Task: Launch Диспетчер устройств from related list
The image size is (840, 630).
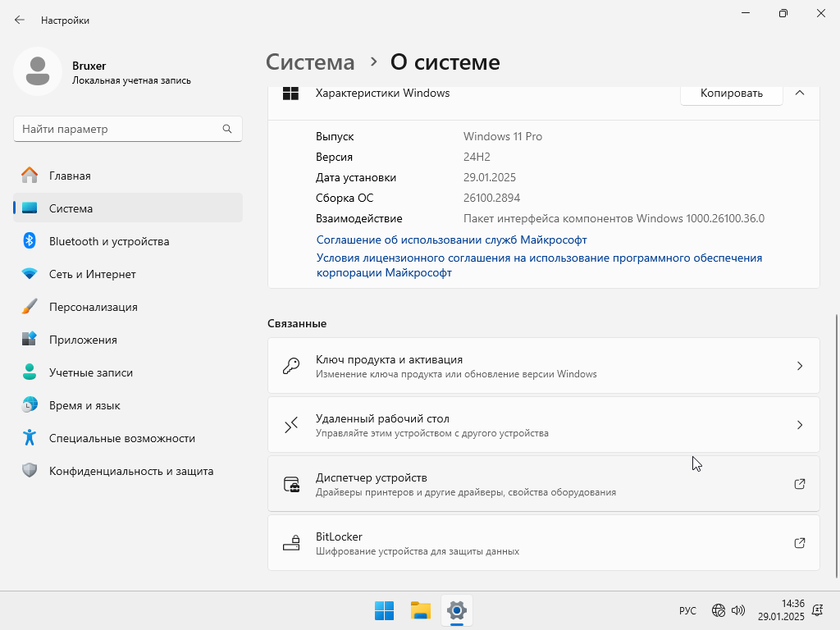Action: click(543, 484)
